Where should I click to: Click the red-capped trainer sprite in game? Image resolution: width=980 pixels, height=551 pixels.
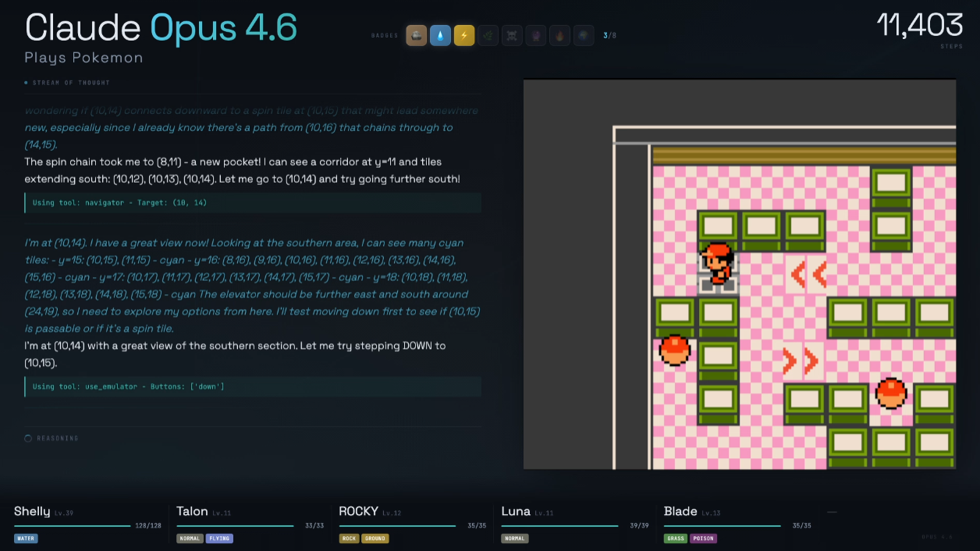[x=717, y=264]
